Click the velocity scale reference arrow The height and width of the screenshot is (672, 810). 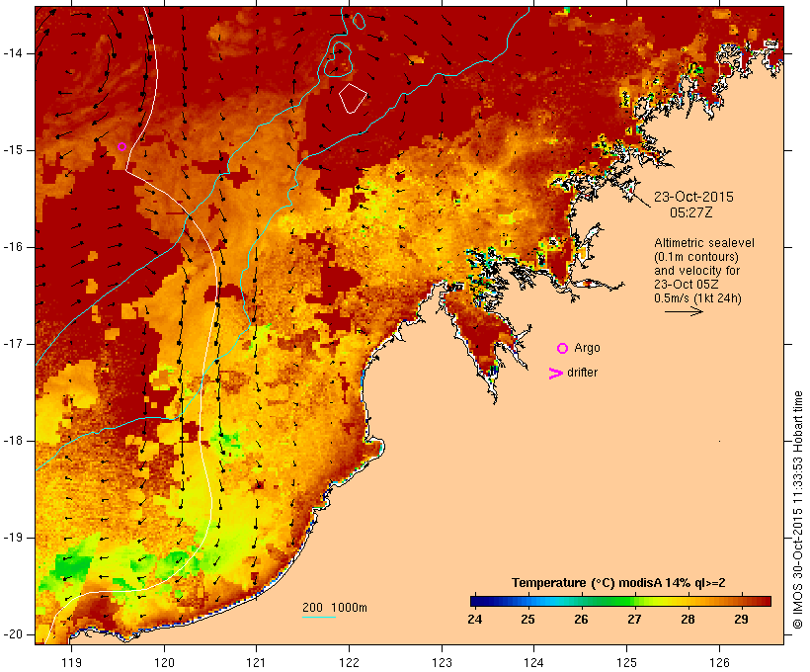coord(684,311)
